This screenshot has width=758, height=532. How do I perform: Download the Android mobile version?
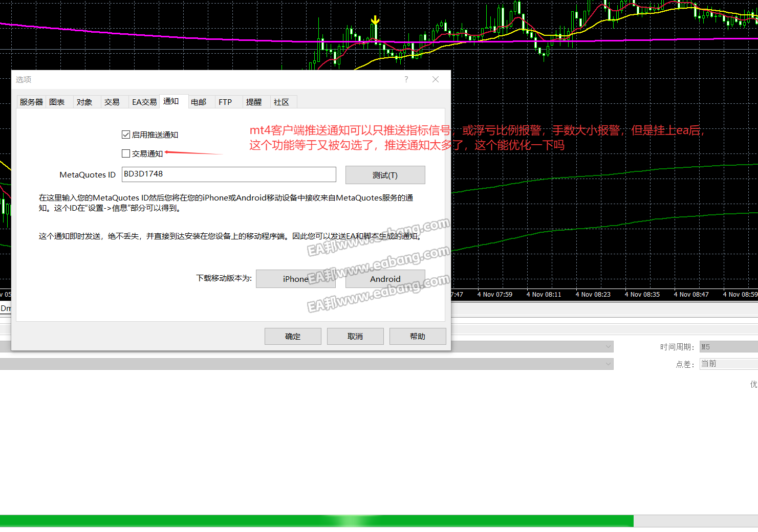(x=385, y=279)
